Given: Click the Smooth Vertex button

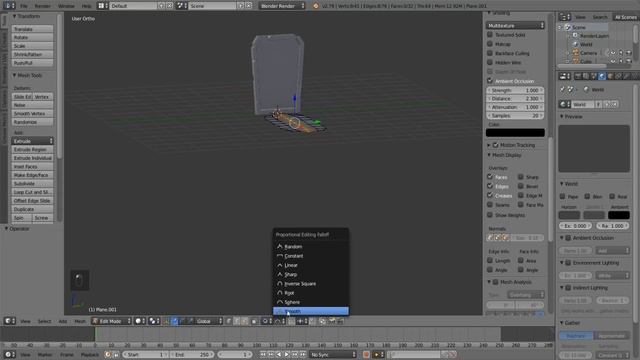Looking at the screenshot, I should click(x=32, y=113).
